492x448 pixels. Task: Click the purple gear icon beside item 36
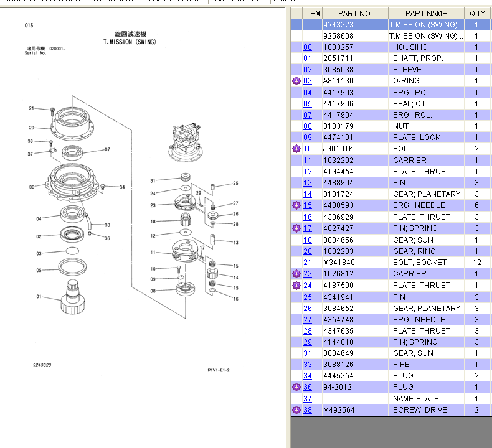tap(296, 387)
